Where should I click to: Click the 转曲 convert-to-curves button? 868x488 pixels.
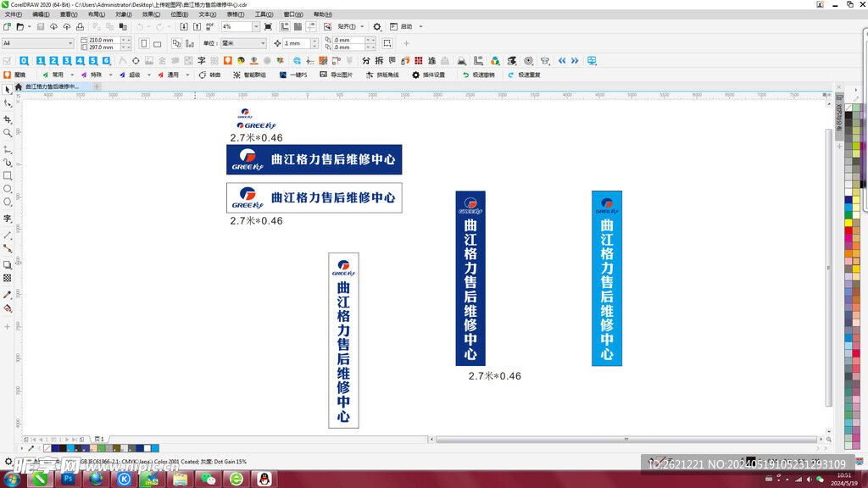210,75
